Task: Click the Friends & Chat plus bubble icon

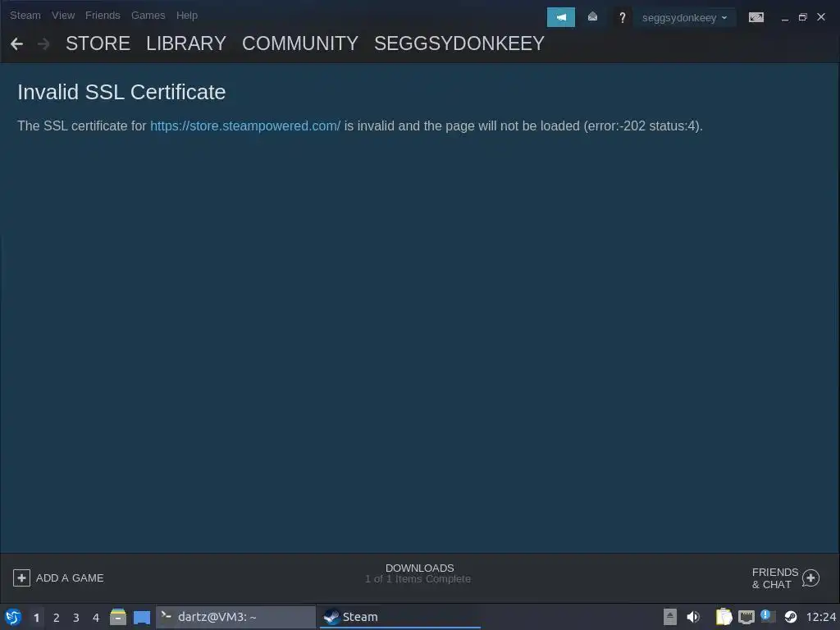Action: [x=810, y=578]
